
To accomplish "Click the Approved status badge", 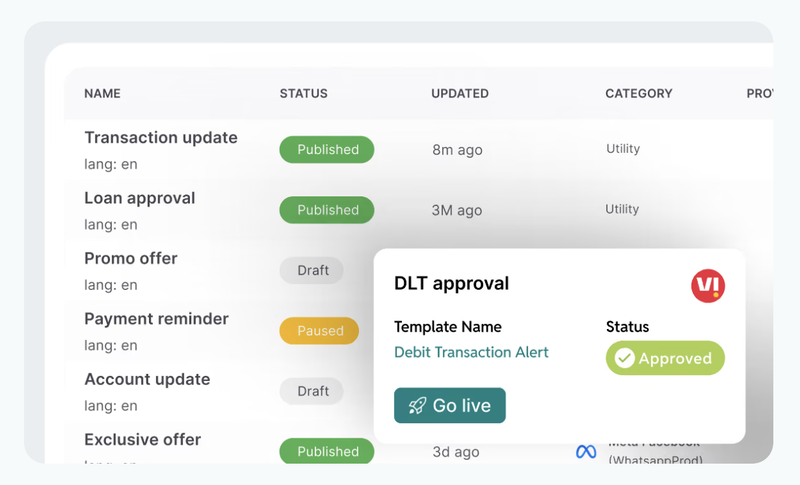I will pos(665,358).
